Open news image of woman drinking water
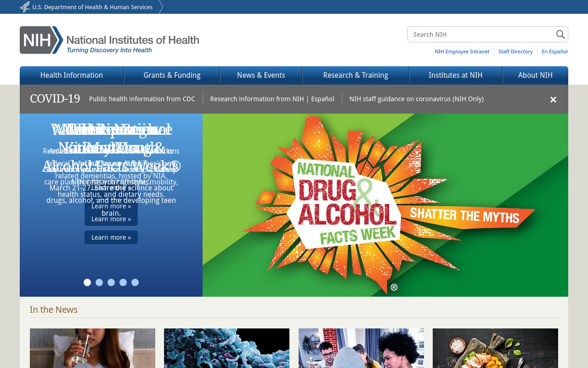588x368 pixels. tap(92, 348)
